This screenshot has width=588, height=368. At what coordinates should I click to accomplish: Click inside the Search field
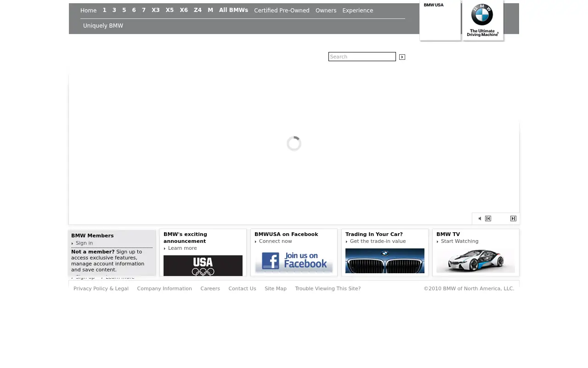tap(362, 57)
